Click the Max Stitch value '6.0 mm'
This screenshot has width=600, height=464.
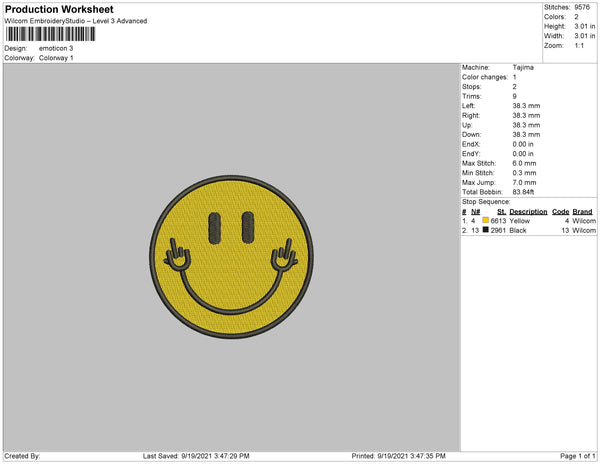524,163
